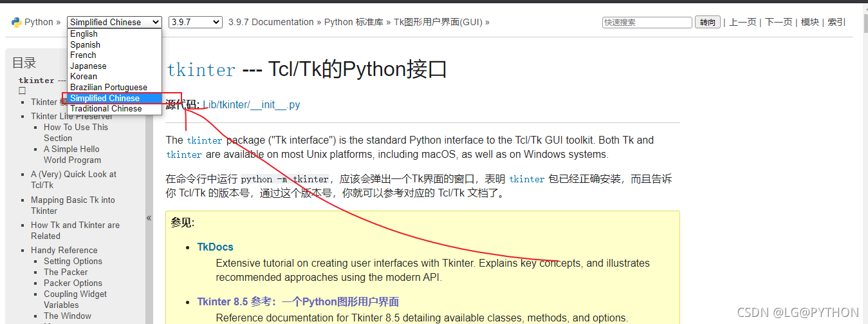Open Handy Reference sidebar link
This screenshot has height=324, width=868.
[64, 250]
